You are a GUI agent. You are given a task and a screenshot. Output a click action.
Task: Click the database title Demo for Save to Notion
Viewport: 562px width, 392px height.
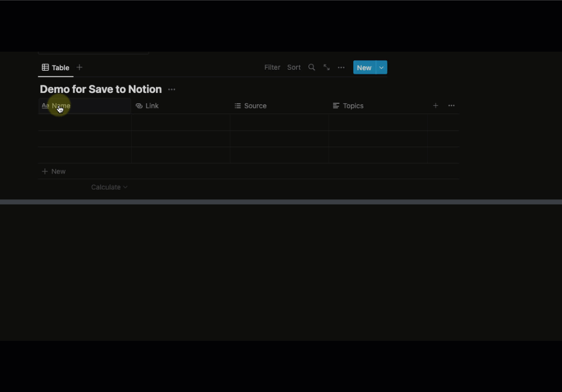click(x=101, y=89)
